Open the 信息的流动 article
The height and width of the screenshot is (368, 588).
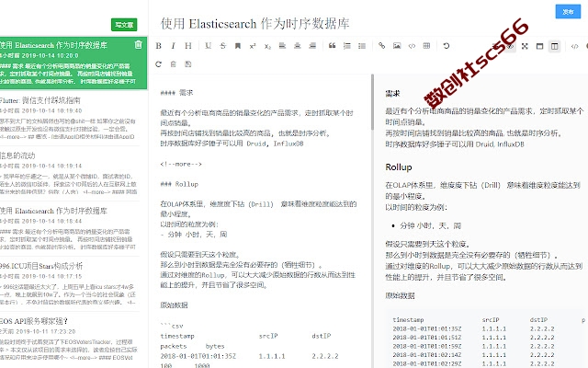pyautogui.click(x=17, y=155)
